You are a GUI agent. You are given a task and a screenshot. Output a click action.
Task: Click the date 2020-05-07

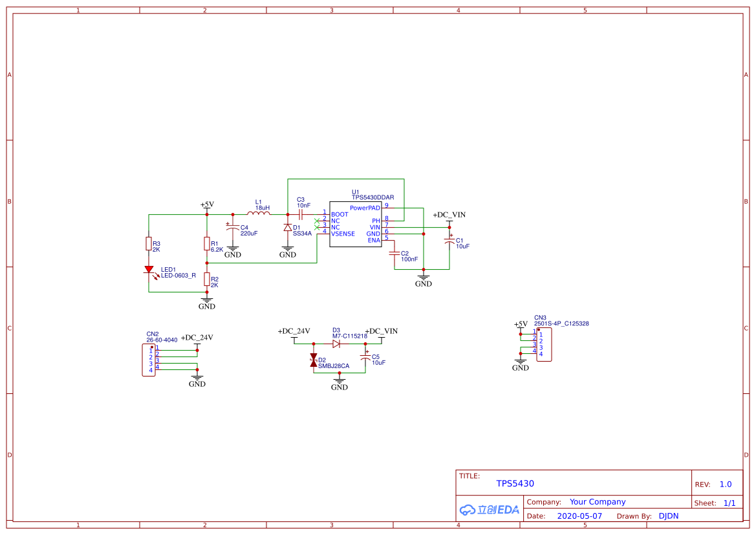click(x=579, y=516)
